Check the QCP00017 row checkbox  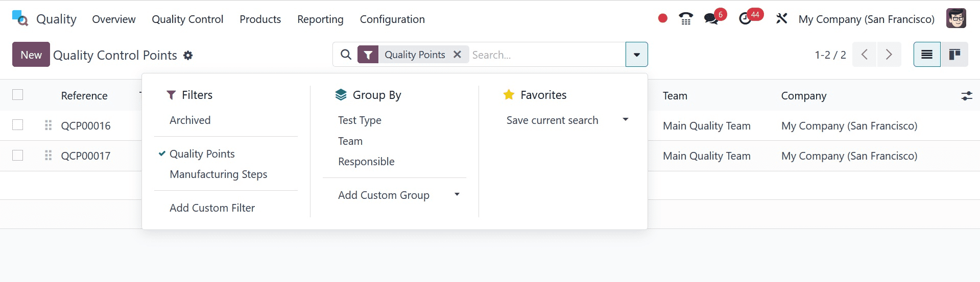tap(18, 156)
